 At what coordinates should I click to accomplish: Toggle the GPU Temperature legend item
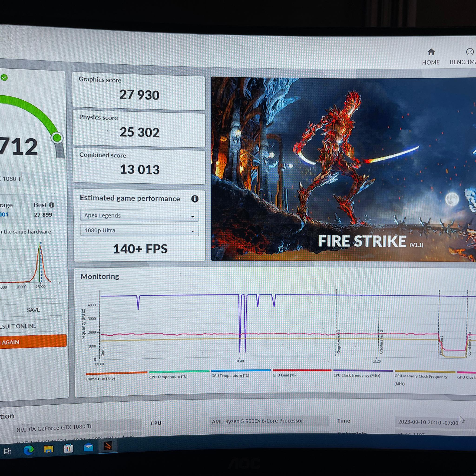click(241, 373)
